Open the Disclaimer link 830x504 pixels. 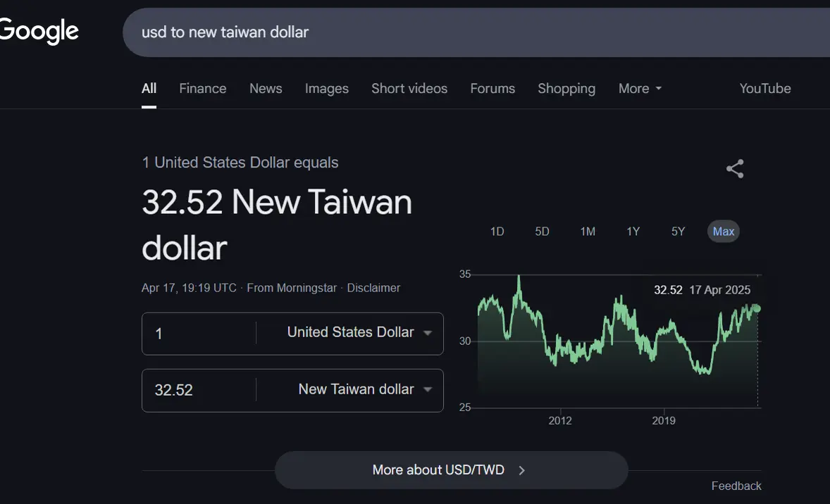(373, 288)
